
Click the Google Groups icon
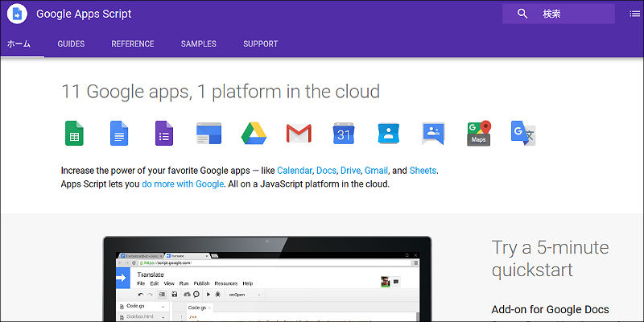click(x=433, y=134)
